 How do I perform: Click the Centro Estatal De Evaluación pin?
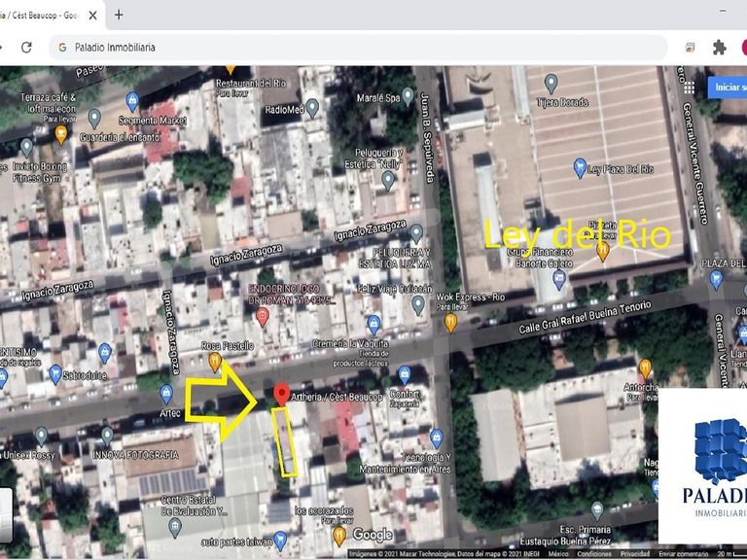tap(175, 528)
